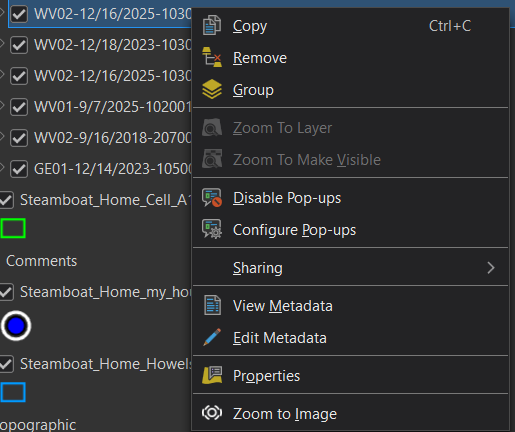This screenshot has height=432, width=515.
Task: Click the Configure Pop-ups gear icon
Action: click(x=212, y=229)
